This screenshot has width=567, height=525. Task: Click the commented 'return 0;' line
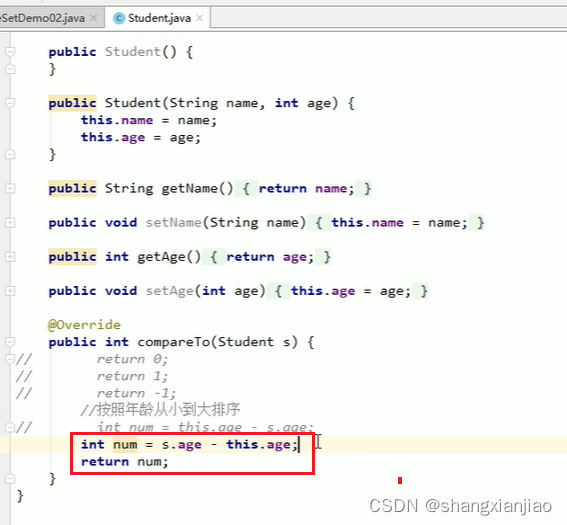(132, 359)
